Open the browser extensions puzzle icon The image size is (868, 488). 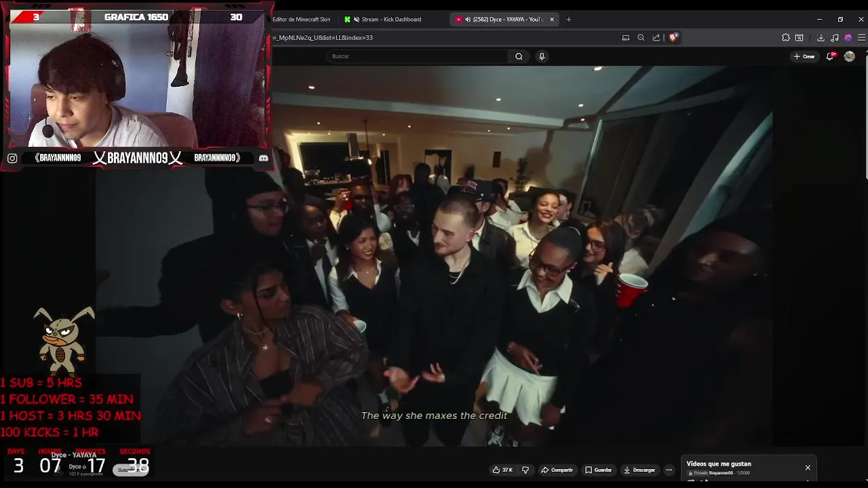pos(786,38)
